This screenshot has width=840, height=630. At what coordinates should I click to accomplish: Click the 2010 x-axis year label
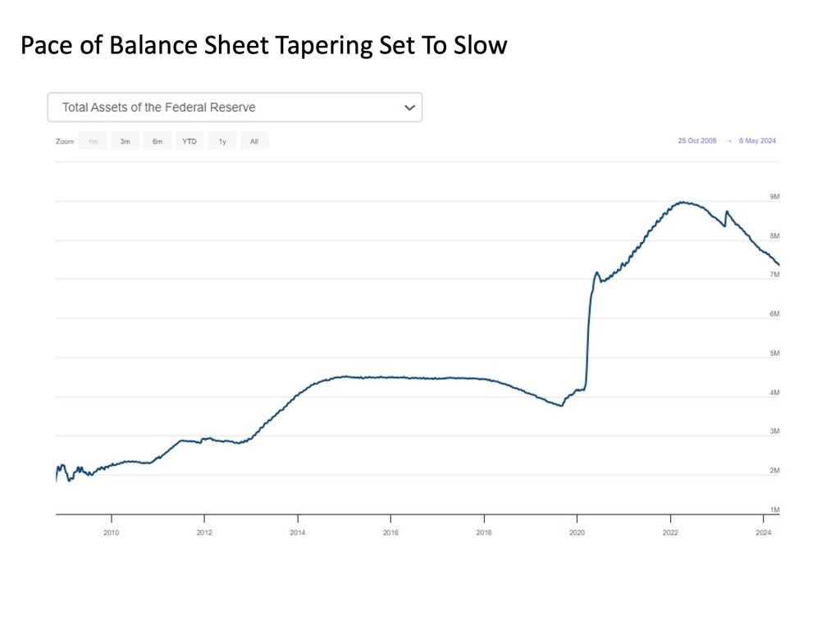coord(111,532)
